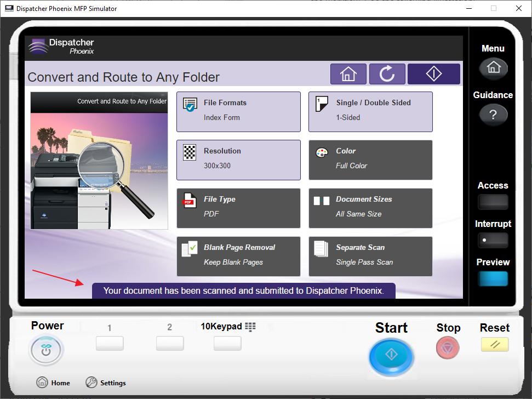Click hardware key 2

[x=170, y=343]
